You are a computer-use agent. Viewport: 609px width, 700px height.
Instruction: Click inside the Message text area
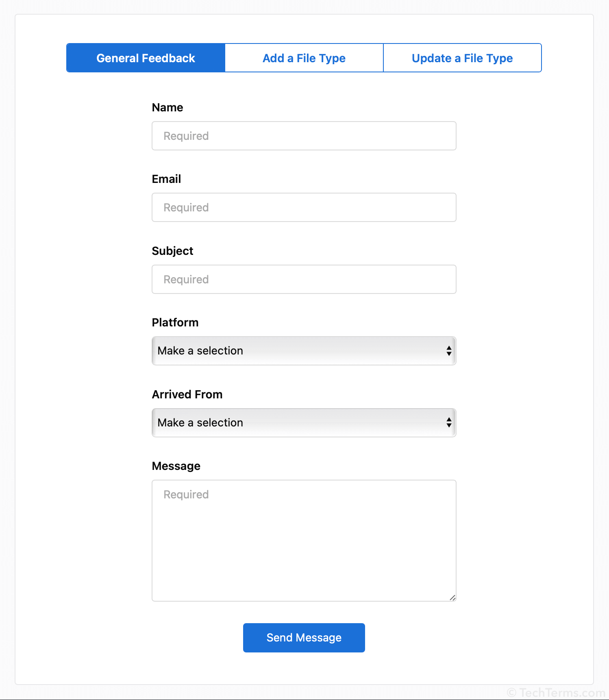[304, 541]
